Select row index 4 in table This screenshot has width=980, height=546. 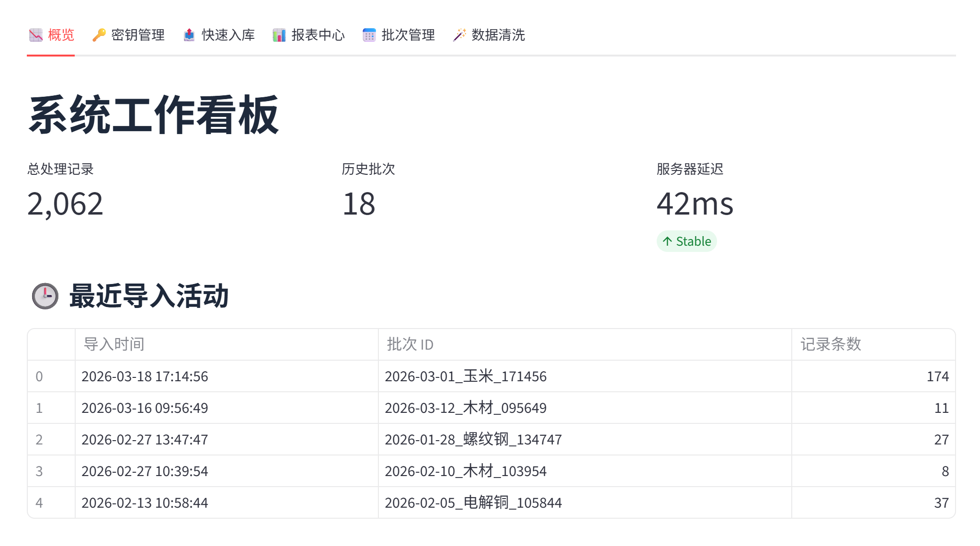click(x=39, y=503)
